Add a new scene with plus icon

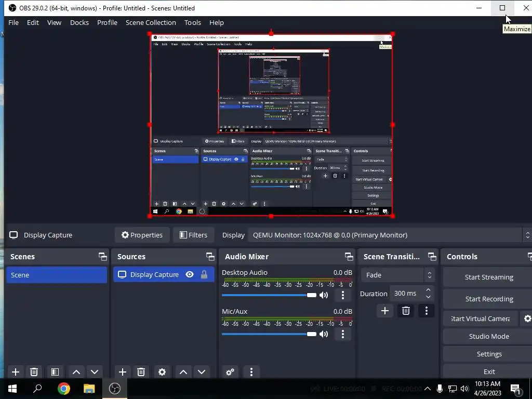pyautogui.click(x=15, y=372)
